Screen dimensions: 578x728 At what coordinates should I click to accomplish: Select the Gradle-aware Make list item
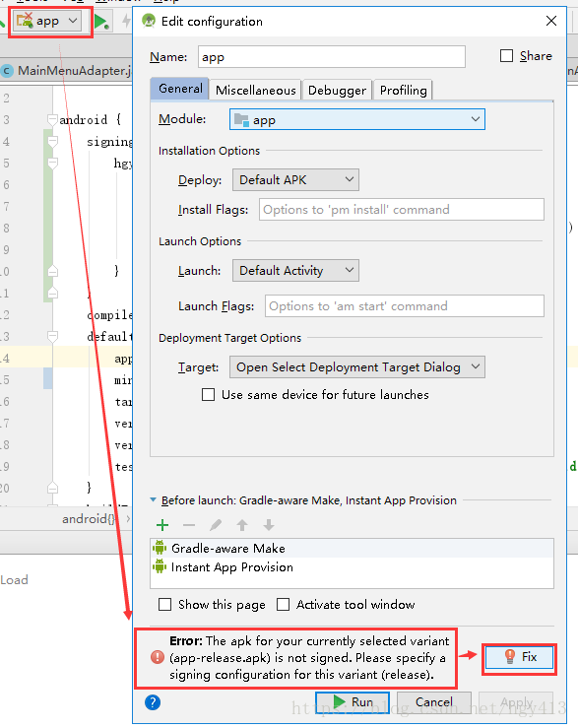(x=352, y=549)
